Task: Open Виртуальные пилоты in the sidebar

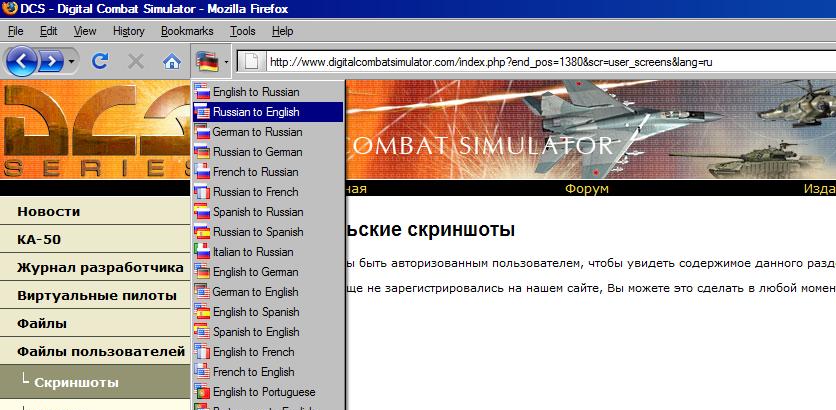Action: (x=95, y=295)
